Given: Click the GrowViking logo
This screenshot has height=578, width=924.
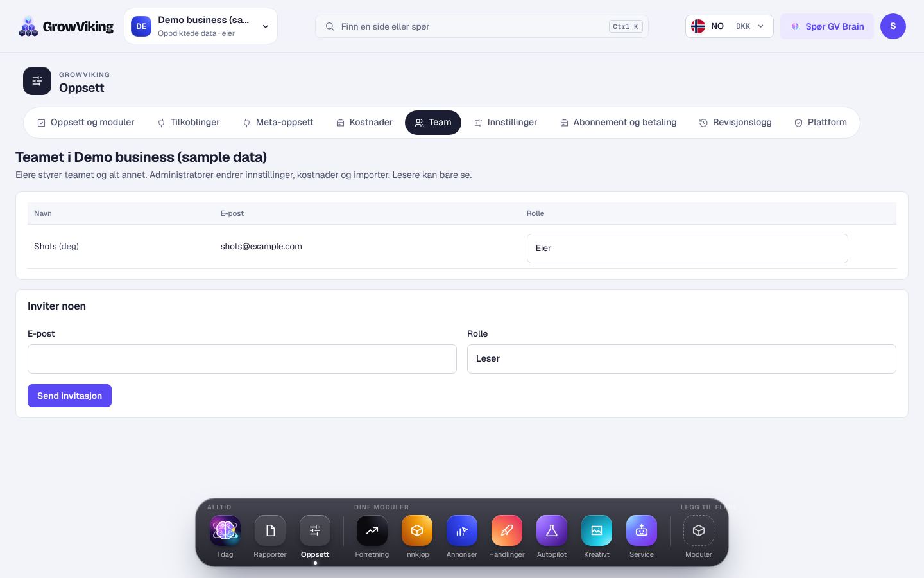Looking at the screenshot, I should point(66,26).
